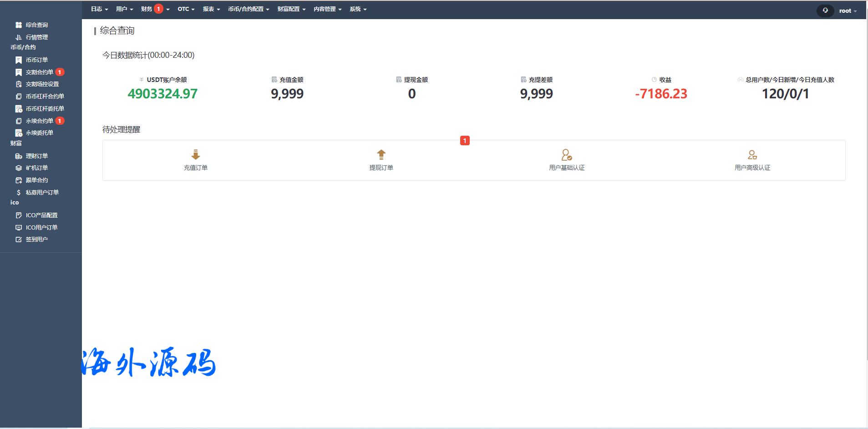Select 理财订单 in sidebar
868x429 pixels.
tap(36, 156)
